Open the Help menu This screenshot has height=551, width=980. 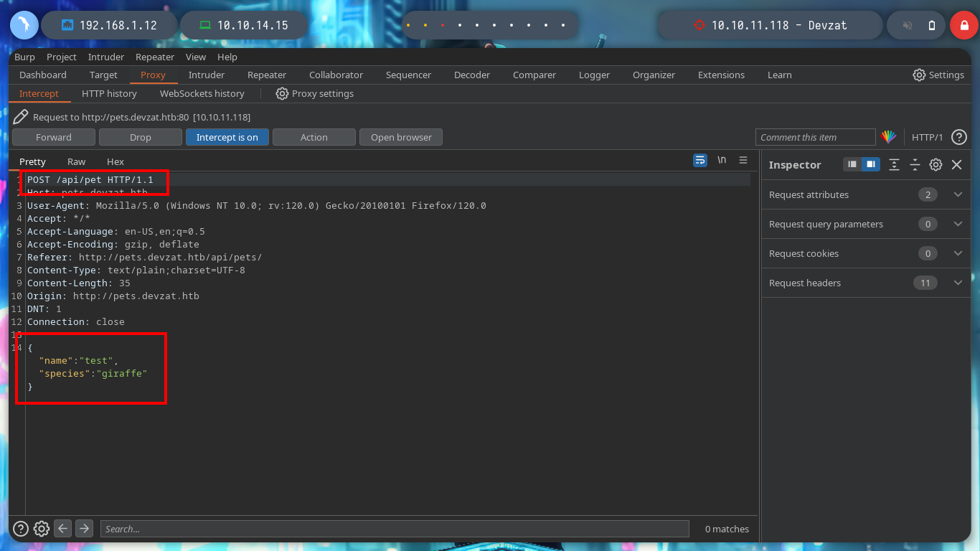227,57
